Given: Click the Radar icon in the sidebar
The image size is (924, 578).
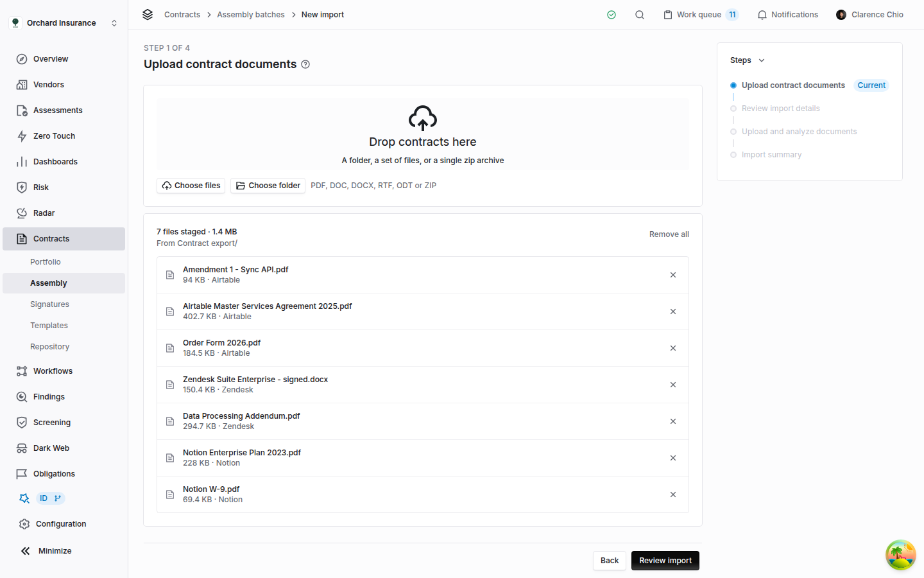Looking at the screenshot, I should (22, 213).
